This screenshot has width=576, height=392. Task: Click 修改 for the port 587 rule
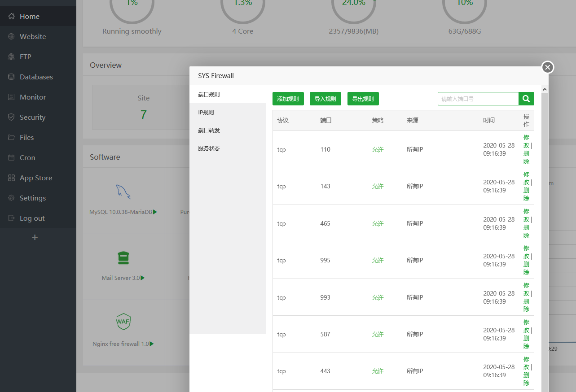click(527, 326)
